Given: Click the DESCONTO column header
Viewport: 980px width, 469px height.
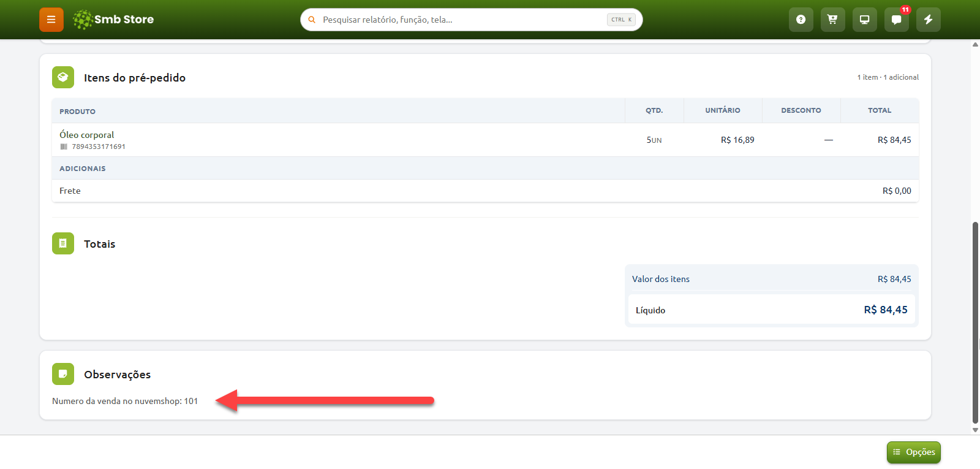Looking at the screenshot, I should coord(801,110).
